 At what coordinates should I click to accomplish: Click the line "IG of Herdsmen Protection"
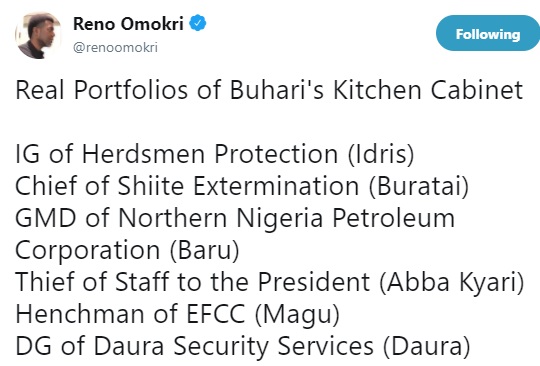[177, 154]
